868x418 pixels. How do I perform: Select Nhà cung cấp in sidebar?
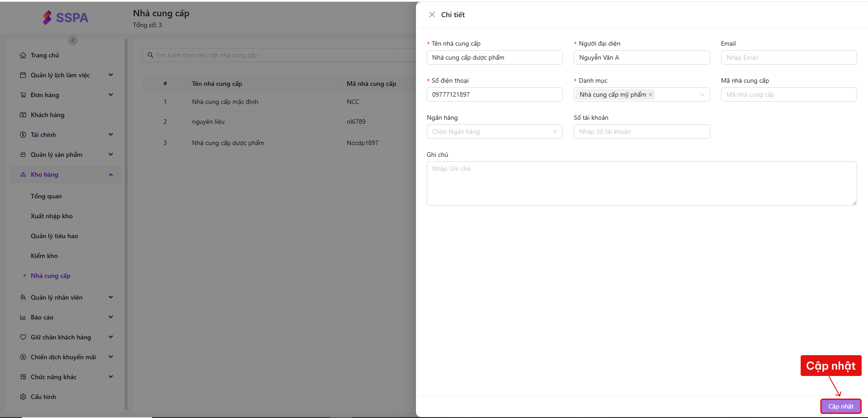click(51, 276)
